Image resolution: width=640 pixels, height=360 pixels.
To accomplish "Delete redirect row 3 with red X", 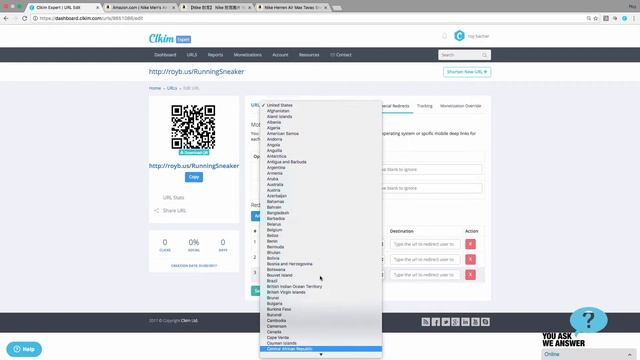I will 470,275.
